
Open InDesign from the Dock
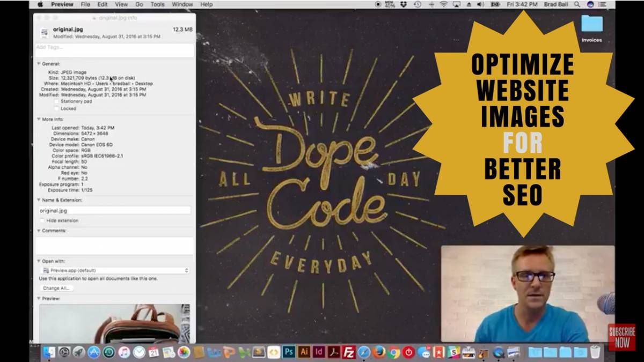pyautogui.click(x=319, y=352)
